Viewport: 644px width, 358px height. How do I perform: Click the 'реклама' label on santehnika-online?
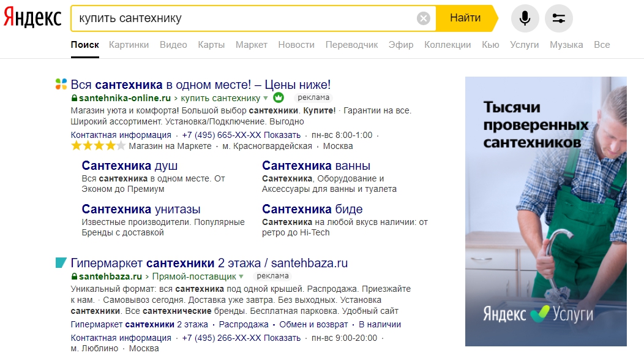[313, 97]
